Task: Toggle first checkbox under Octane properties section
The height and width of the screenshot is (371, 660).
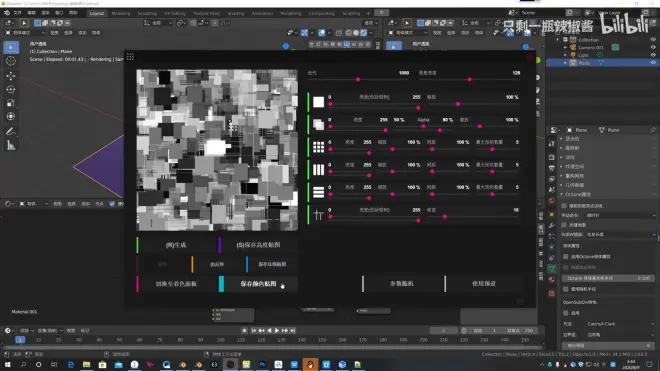Action: coord(564,206)
